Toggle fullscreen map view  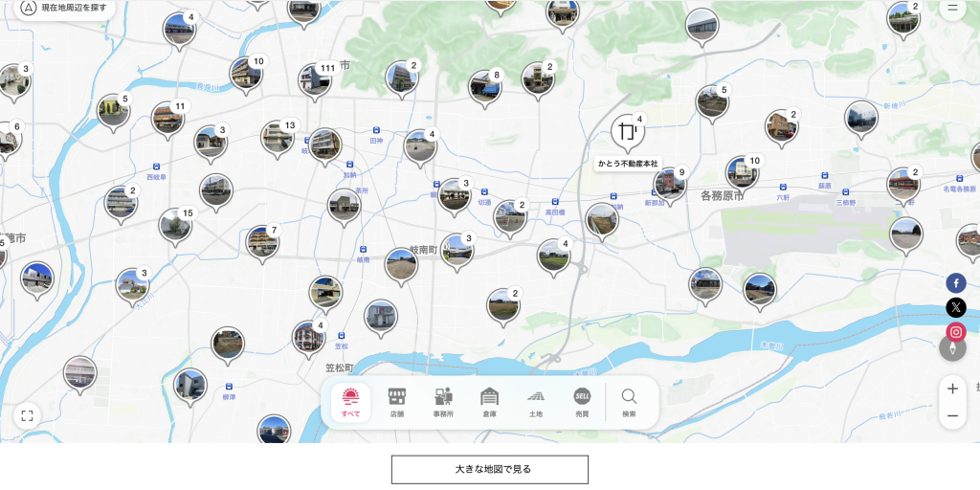pyautogui.click(x=27, y=415)
